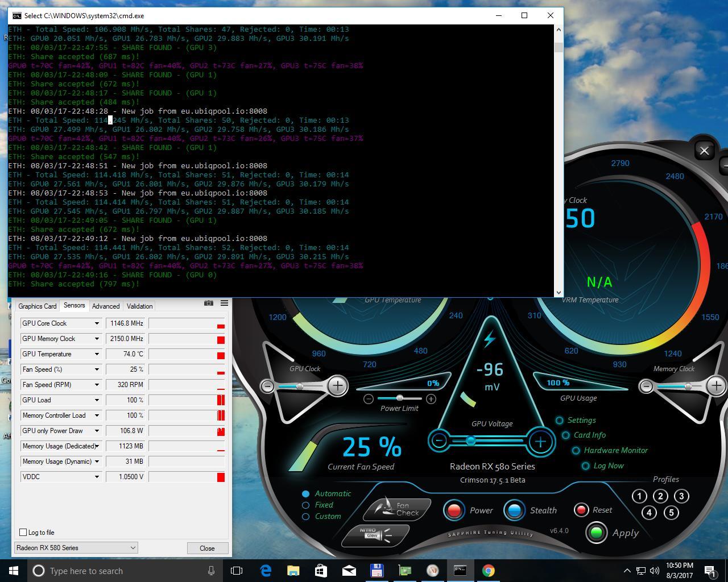Activate the Power mode red button
728x582 pixels.
click(454, 510)
